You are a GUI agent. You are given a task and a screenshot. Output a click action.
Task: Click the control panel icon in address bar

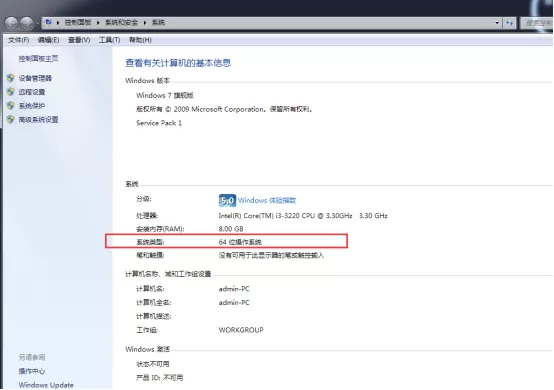pyautogui.click(x=49, y=23)
